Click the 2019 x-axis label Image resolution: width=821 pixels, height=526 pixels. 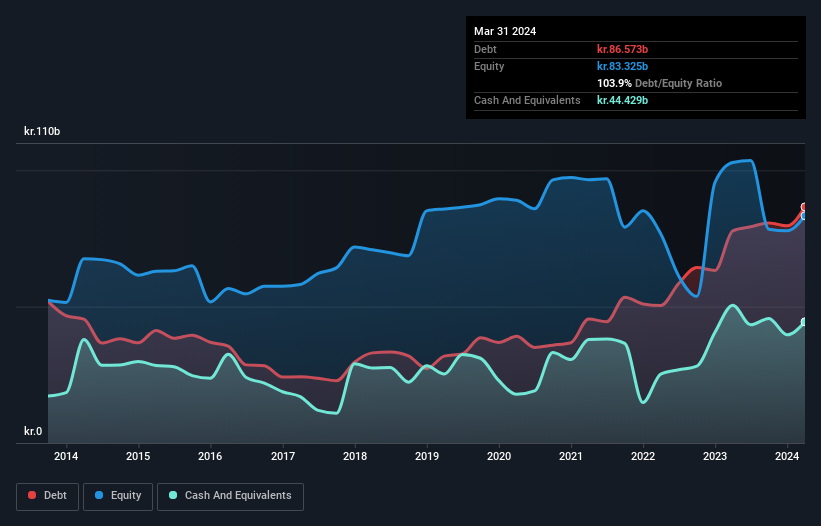(427, 456)
